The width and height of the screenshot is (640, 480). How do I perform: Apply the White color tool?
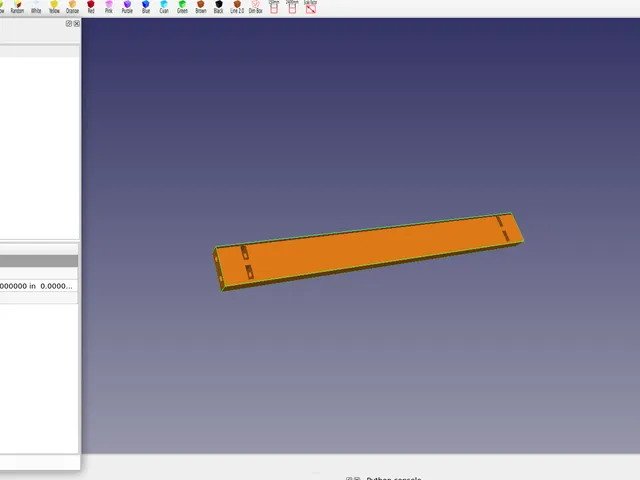36,7
